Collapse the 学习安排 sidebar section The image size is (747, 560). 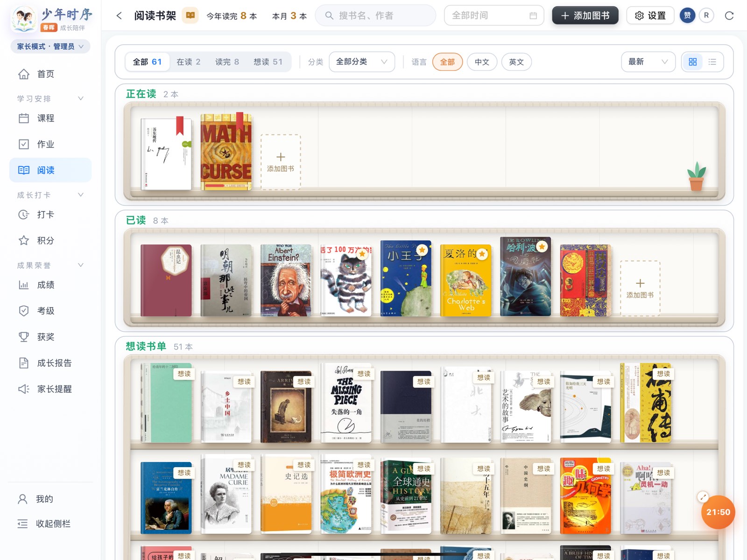coord(50,98)
